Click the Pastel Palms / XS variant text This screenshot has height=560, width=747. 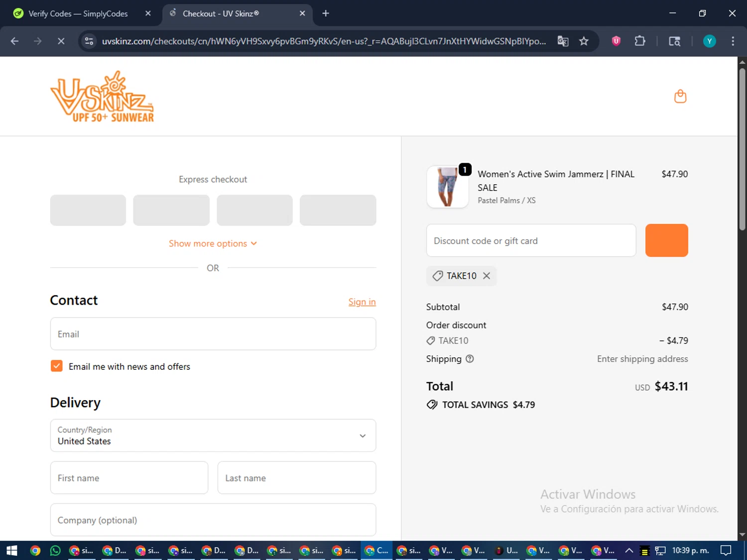(x=506, y=200)
